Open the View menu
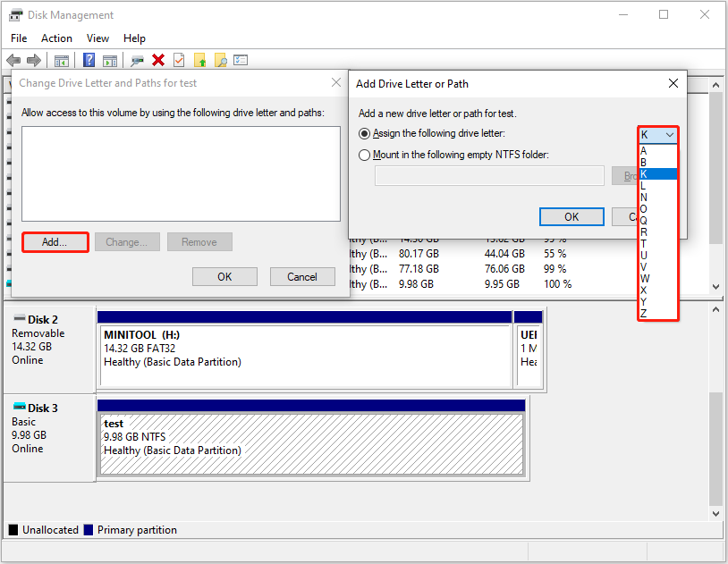The height and width of the screenshot is (564, 728). click(97, 38)
